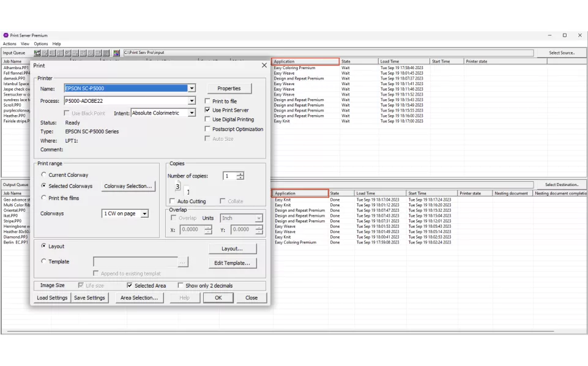
Task: Expand the Intent Absolute Colorimetric dropdown
Action: coord(192,113)
